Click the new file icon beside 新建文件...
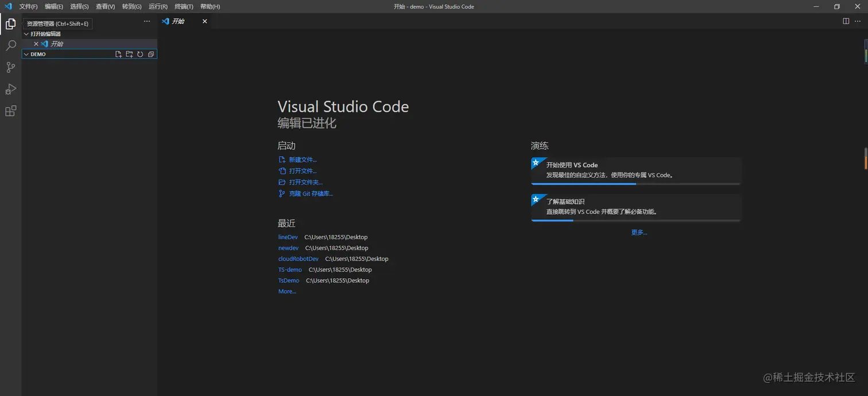The height and width of the screenshot is (396, 868). tap(282, 160)
